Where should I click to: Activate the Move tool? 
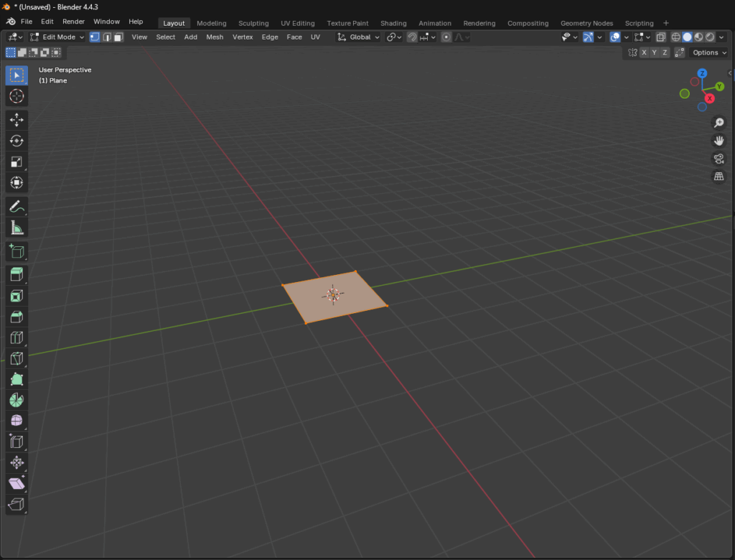17,120
